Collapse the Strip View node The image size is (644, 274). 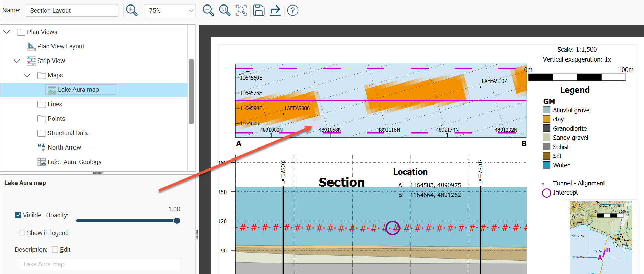coord(17,61)
